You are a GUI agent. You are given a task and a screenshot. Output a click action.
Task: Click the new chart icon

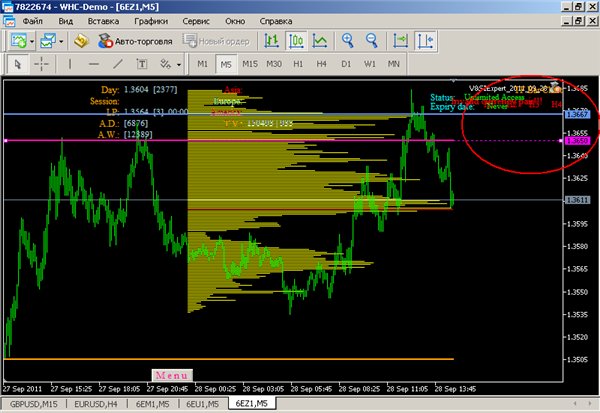pyautogui.click(x=17, y=41)
